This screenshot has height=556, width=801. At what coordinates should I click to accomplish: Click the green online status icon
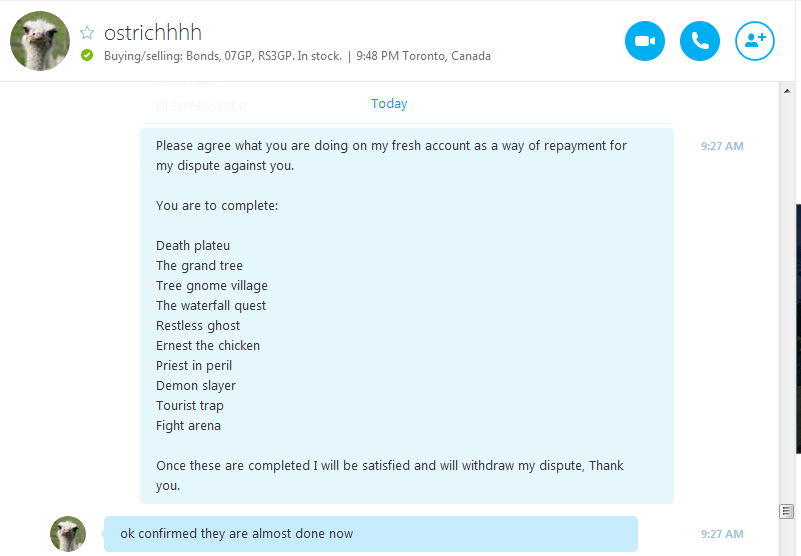(x=87, y=55)
